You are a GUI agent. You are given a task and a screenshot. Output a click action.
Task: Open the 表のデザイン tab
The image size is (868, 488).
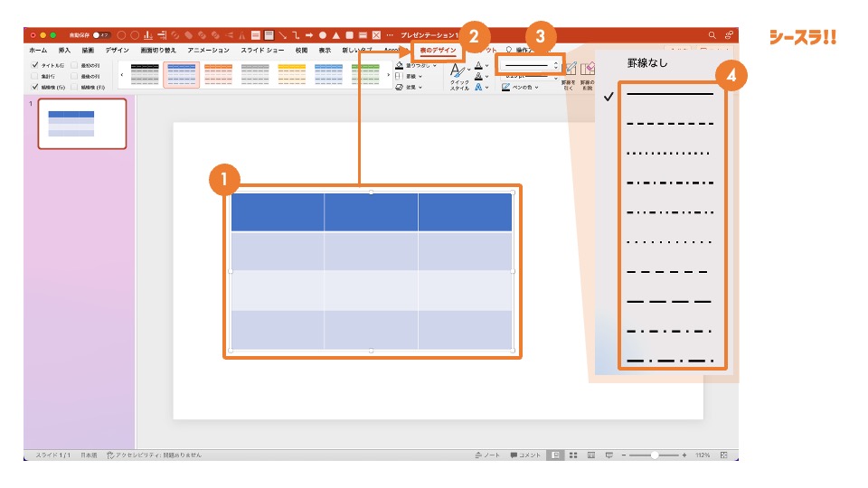[x=438, y=50]
